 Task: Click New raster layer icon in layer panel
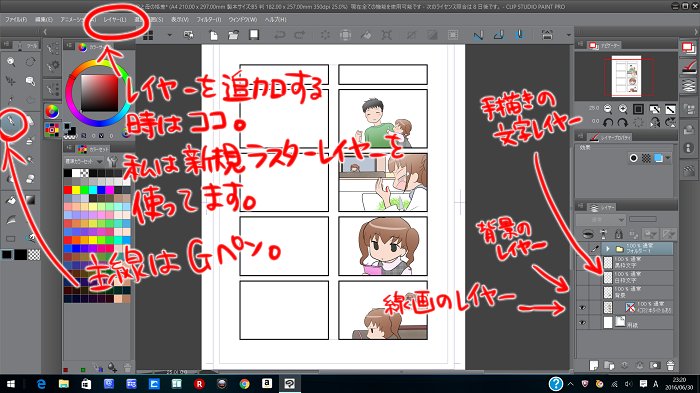click(x=594, y=365)
